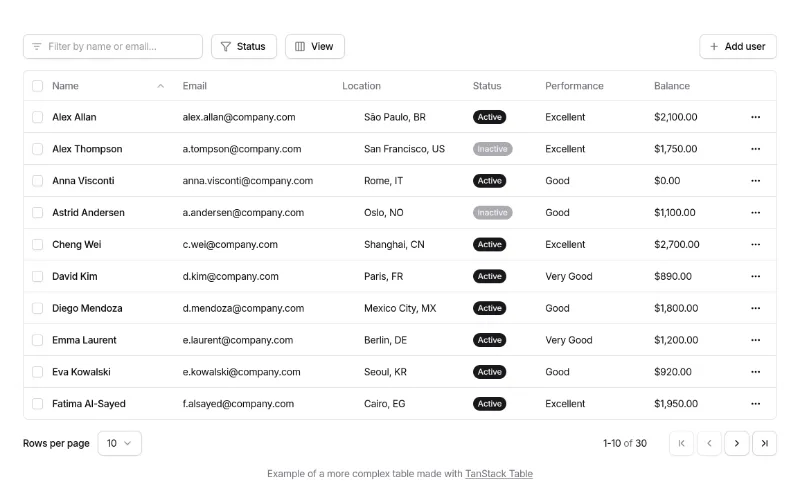Click the Mexico City, MX location cell

tap(400, 308)
